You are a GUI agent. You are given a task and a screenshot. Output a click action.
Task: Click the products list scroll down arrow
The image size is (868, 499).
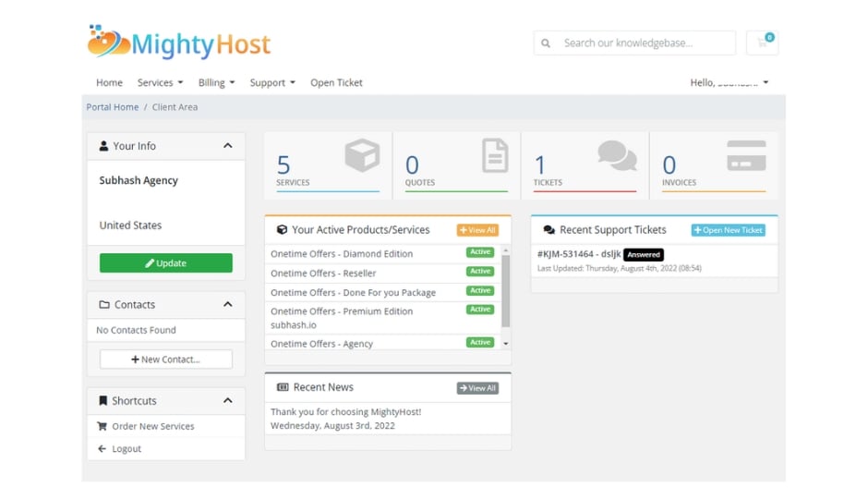point(506,344)
